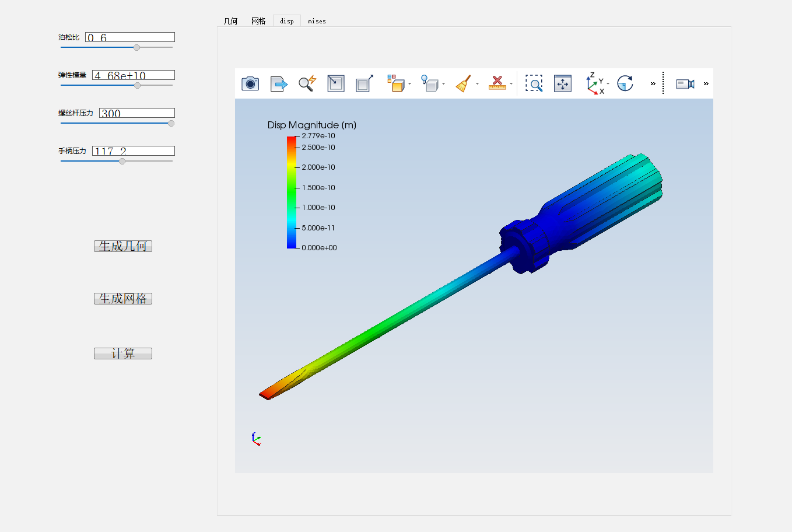Image resolution: width=792 pixels, height=532 pixels.
Task: Click the expand square arrow icon
Action: 365,83
